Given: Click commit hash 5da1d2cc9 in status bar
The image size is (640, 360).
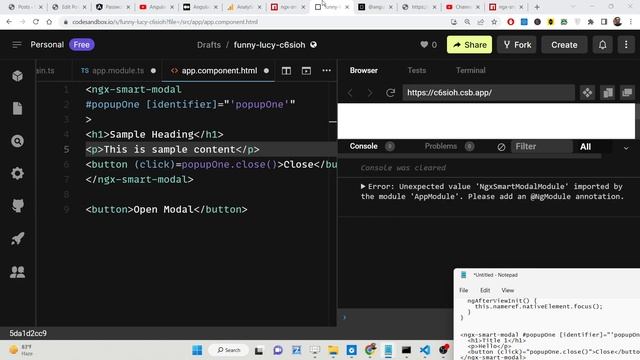Looking at the screenshot, I should pyautogui.click(x=28, y=333).
